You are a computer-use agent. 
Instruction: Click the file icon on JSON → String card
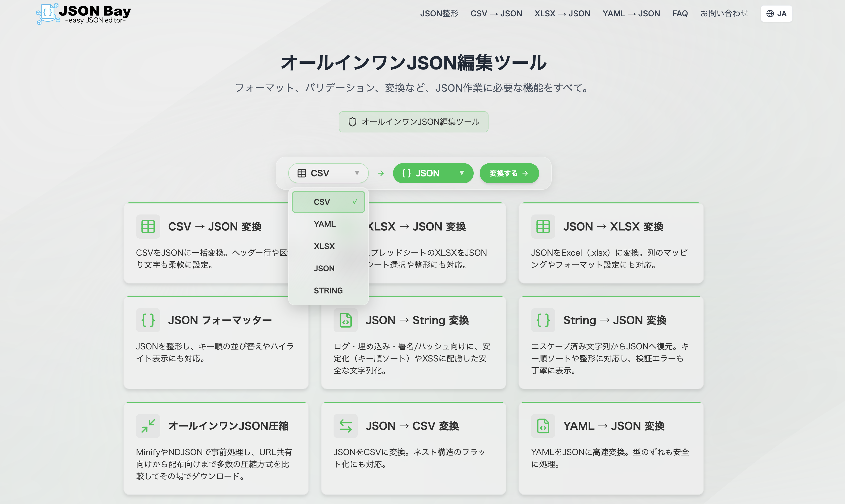[x=345, y=319]
